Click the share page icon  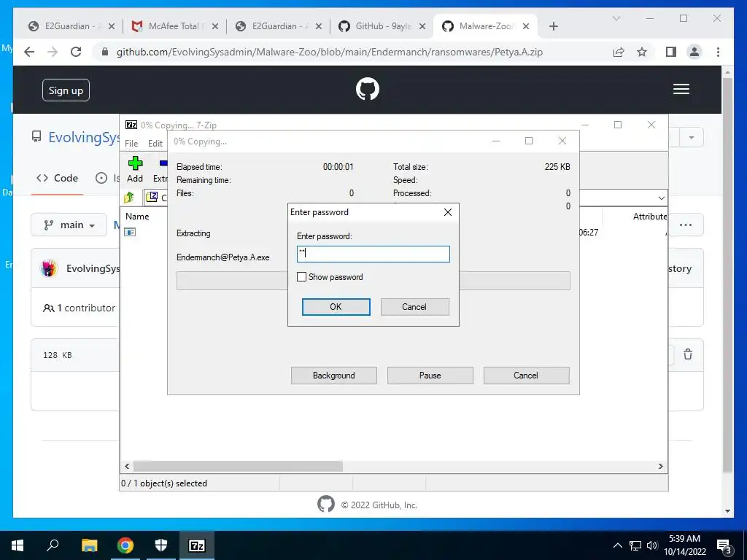619,52
